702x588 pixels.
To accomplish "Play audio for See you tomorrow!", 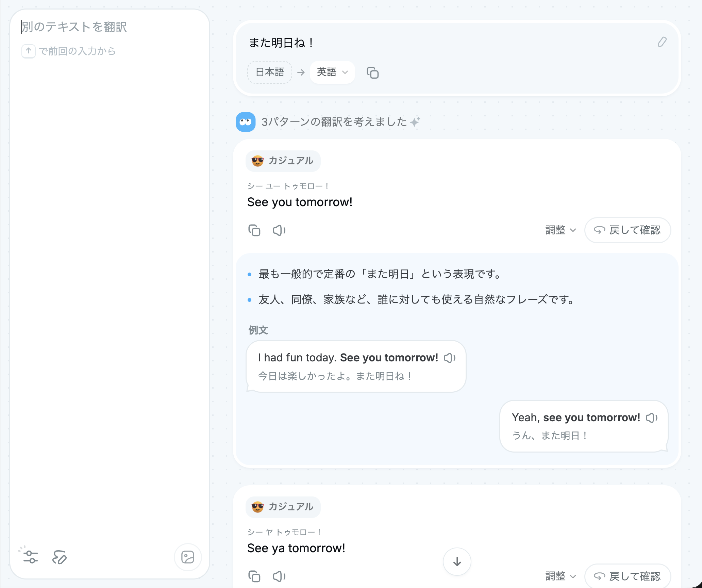I will tap(279, 230).
